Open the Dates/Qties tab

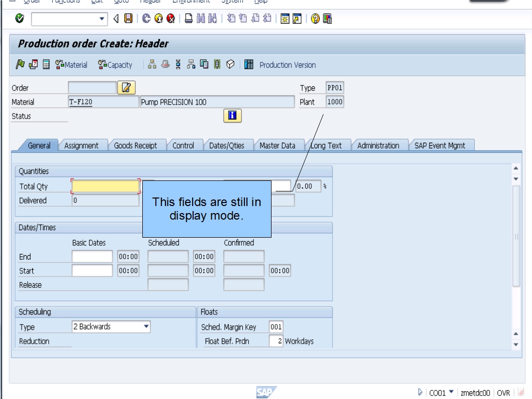tap(227, 145)
